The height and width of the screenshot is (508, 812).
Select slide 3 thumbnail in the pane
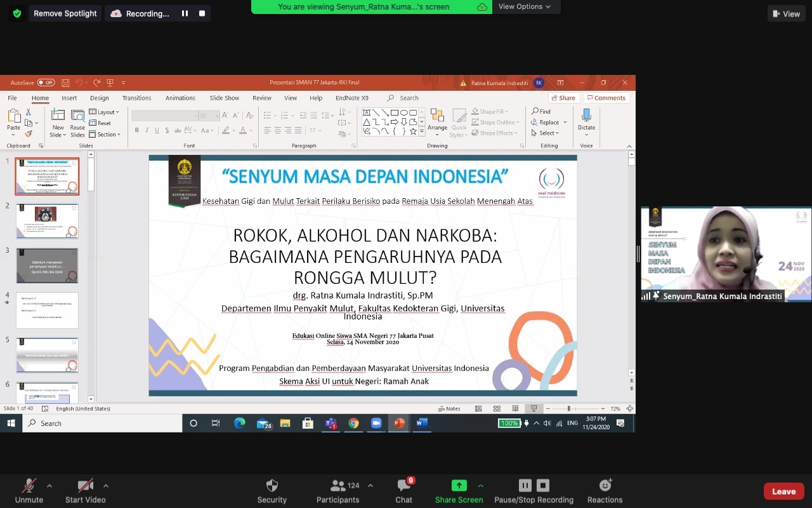coord(47,265)
